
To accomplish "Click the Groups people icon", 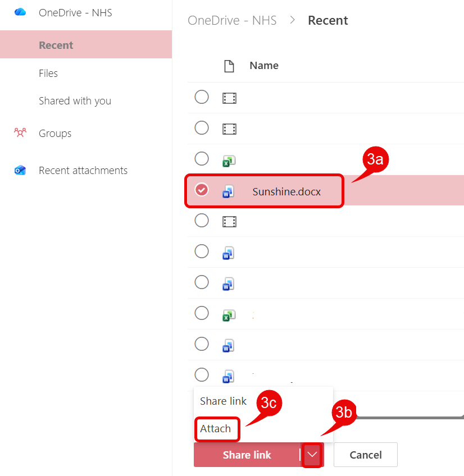I will 20,132.
